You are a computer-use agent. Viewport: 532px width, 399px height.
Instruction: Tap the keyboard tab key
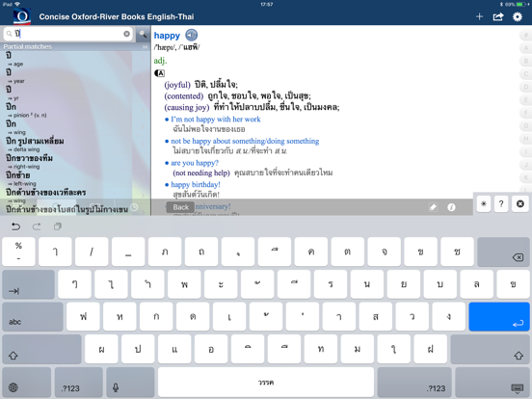point(29,284)
